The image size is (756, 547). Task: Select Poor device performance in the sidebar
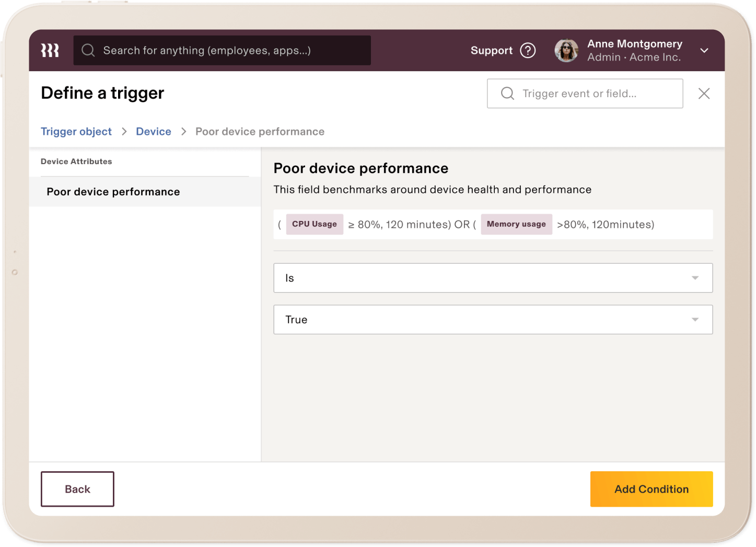[x=113, y=192]
